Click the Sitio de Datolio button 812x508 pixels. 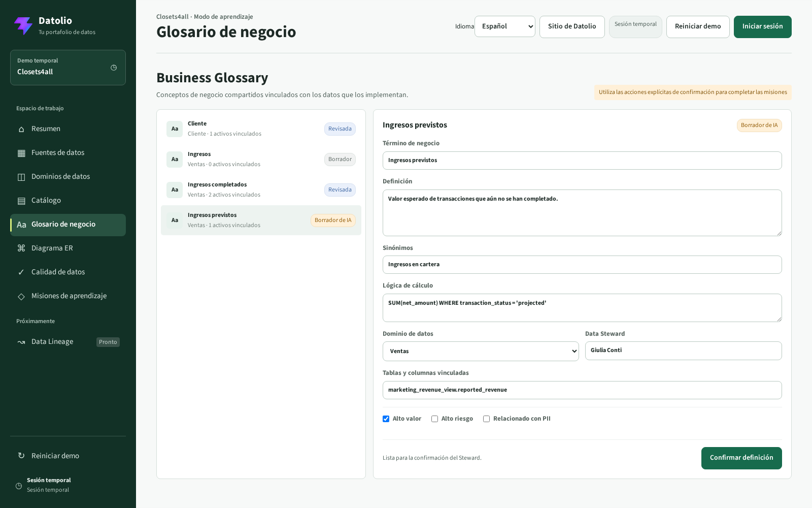pyautogui.click(x=572, y=26)
